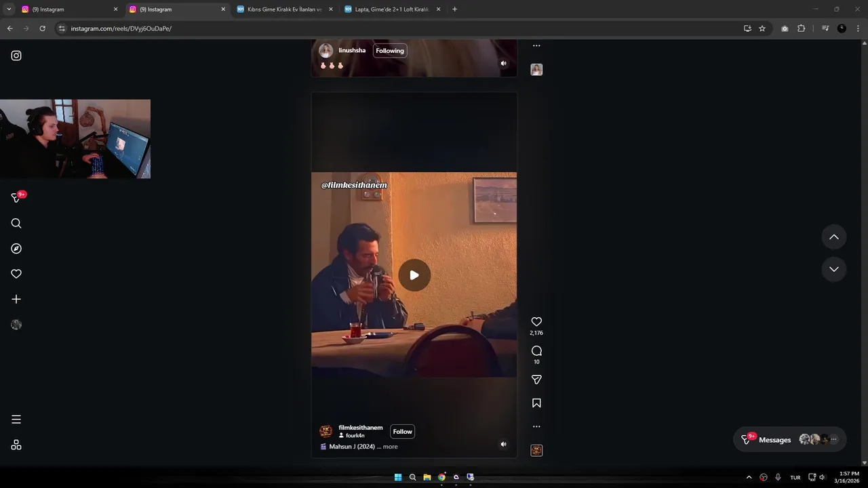The image size is (868, 488).
Task: Toggle mute on the linushsha reel
Action: tap(503, 63)
